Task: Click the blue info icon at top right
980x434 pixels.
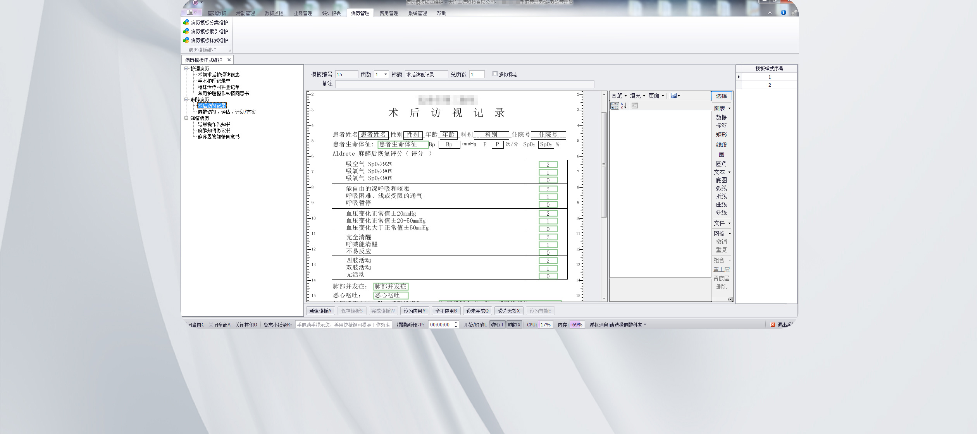Action: pos(783,12)
